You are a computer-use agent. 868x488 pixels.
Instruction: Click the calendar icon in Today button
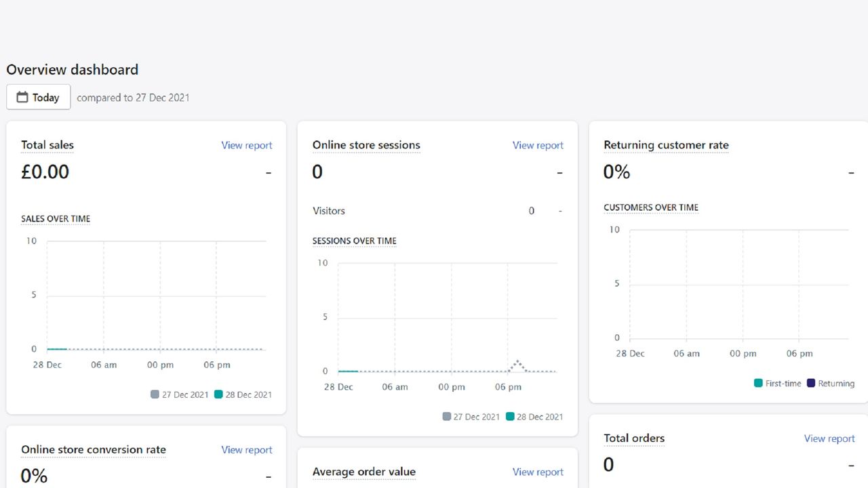(22, 97)
